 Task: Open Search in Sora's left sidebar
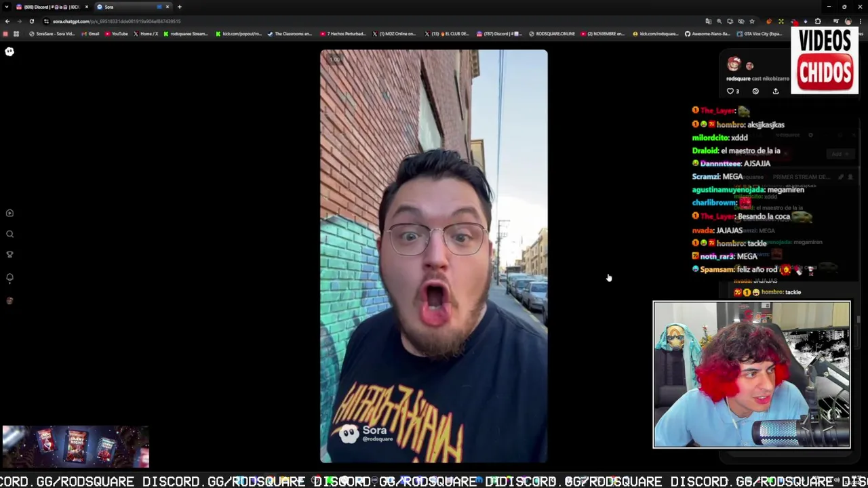coord(9,234)
